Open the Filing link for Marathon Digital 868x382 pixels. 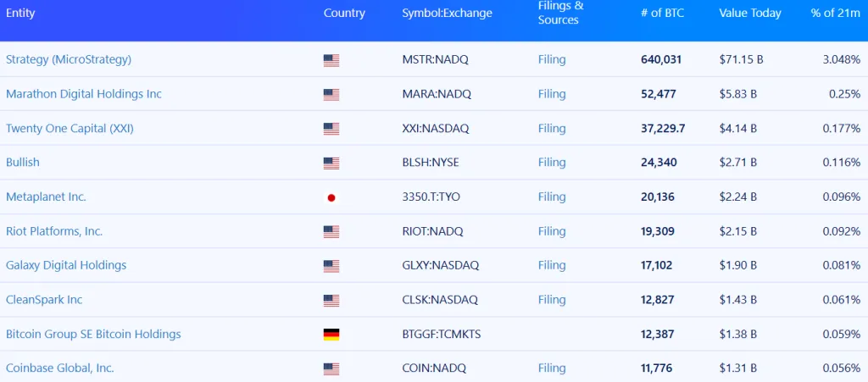(x=552, y=94)
